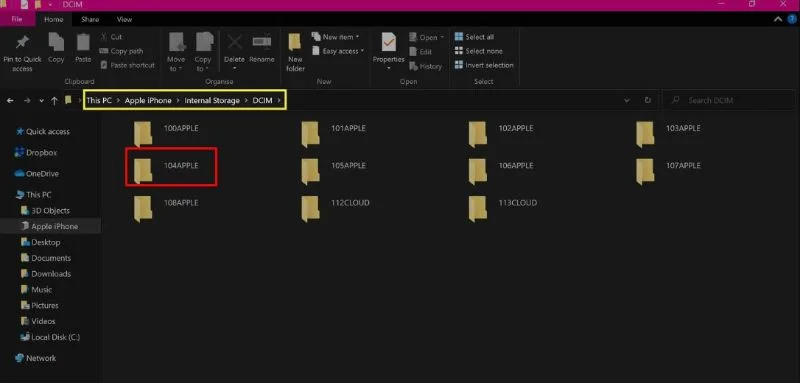Switch to the Share tab

[x=90, y=19]
